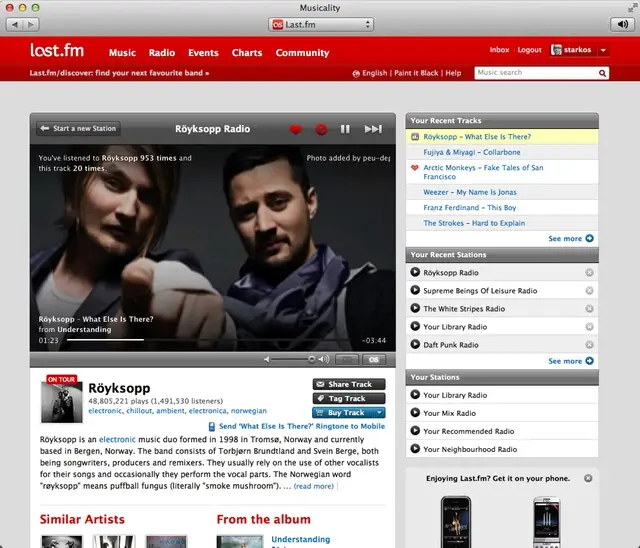Open 'Franz Ferdinand – This Boy' track
The height and width of the screenshot is (548, 640).
pyautogui.click(x=469, y=208)
